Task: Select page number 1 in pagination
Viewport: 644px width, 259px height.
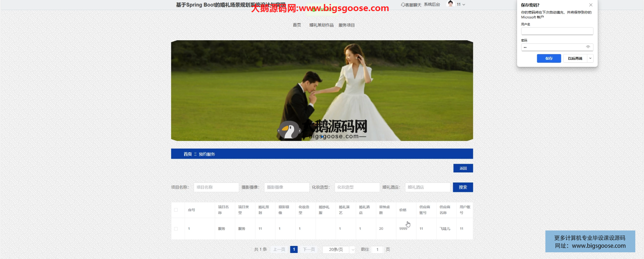Action: coord(294,250)
